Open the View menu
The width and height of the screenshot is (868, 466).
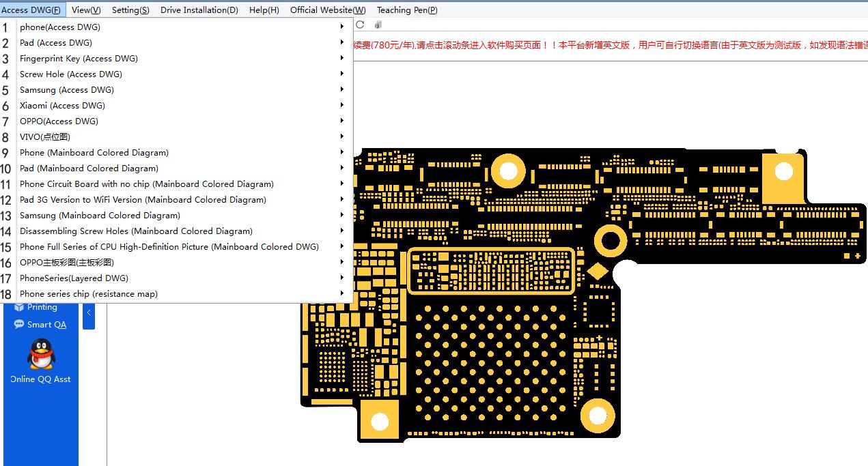(85, 10)
